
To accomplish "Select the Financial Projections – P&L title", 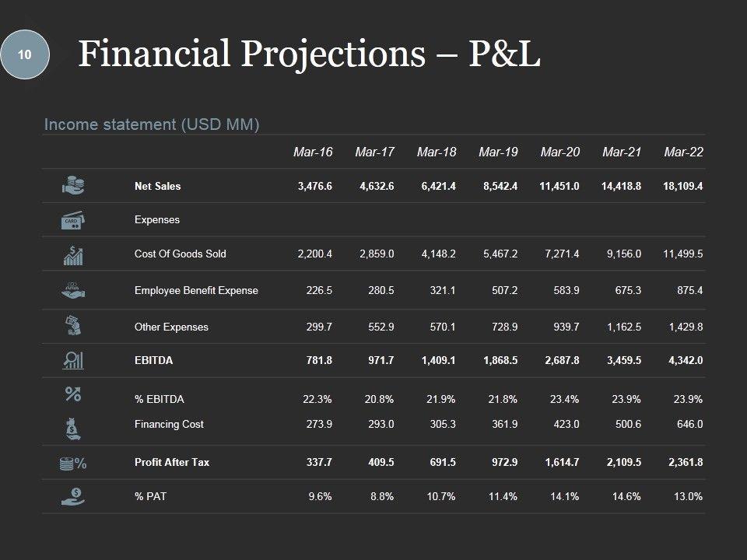I will tap(310, 54).
